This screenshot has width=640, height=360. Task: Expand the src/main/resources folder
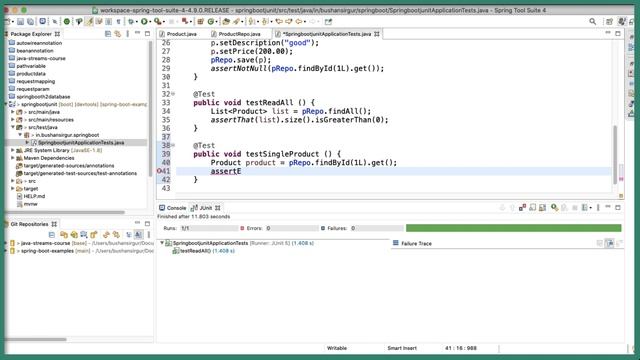tap(13, 120)
